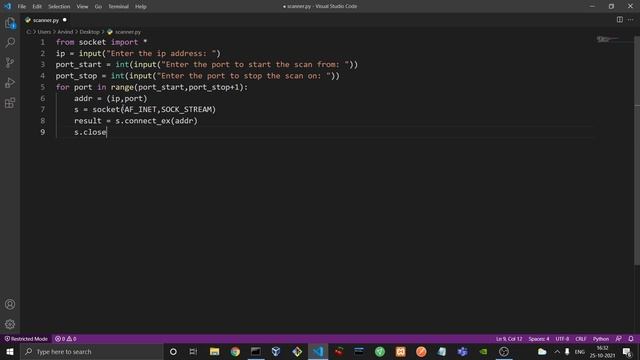
Task: Open Microsoft Teams from taskbar
Action: tap(462, 351)
